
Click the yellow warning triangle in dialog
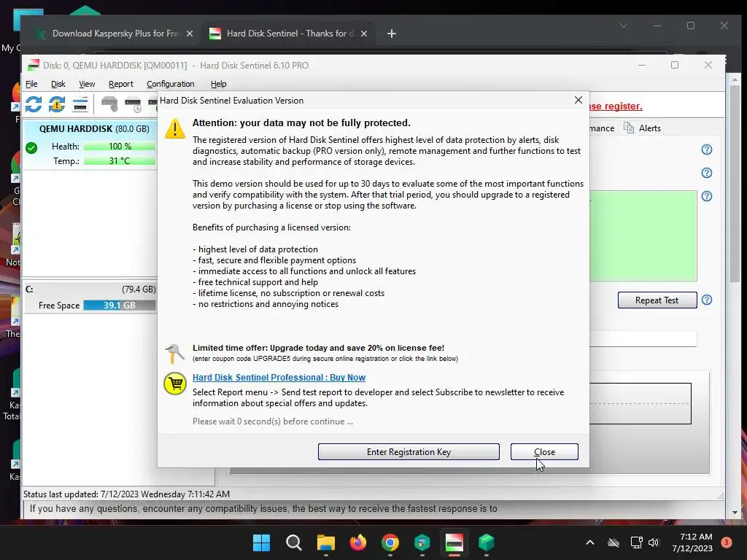pyautogui.click(x=175, y=128)
